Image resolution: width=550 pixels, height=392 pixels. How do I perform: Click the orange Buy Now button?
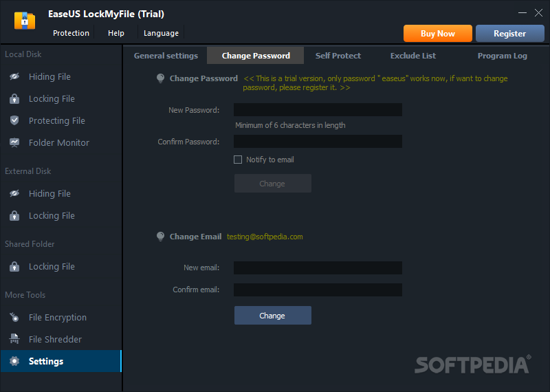coord(438,33)
